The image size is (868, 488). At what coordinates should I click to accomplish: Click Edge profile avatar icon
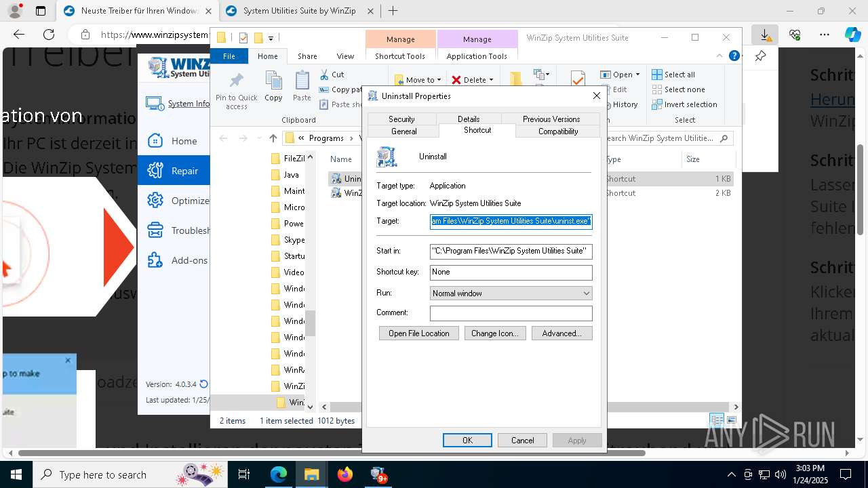(x=14, y=11)
